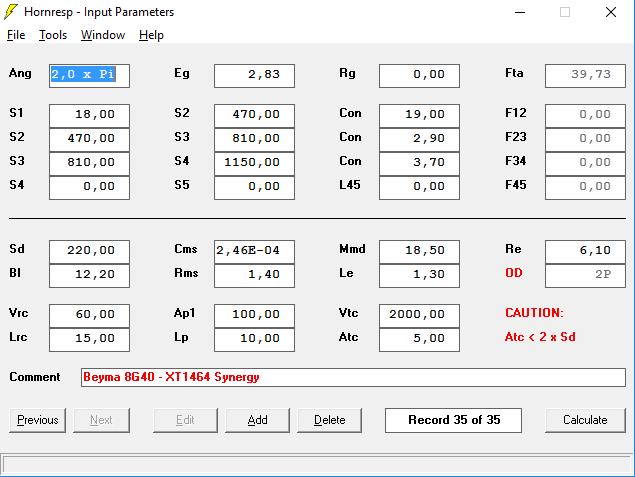
Task: Click the disabled Edit button
Action: [x=185, y=420]
